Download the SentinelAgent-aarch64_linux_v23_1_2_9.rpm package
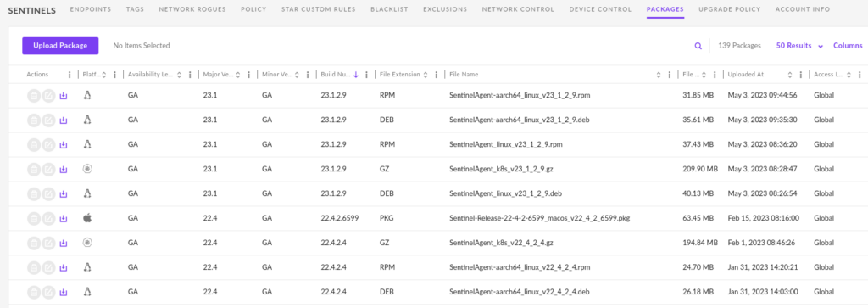Screen dimensions: 868x308 pyautogui.click(x=63, y=96)
